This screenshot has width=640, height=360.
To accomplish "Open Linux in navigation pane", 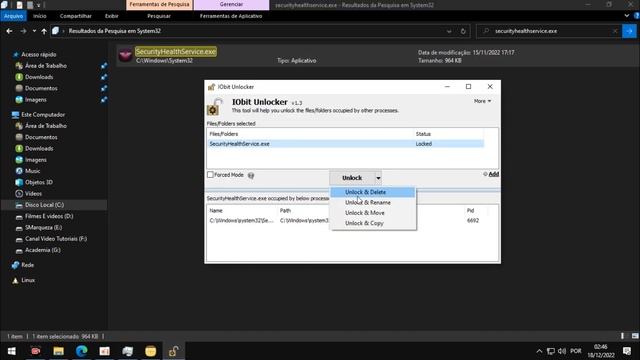I will (28, 280).
